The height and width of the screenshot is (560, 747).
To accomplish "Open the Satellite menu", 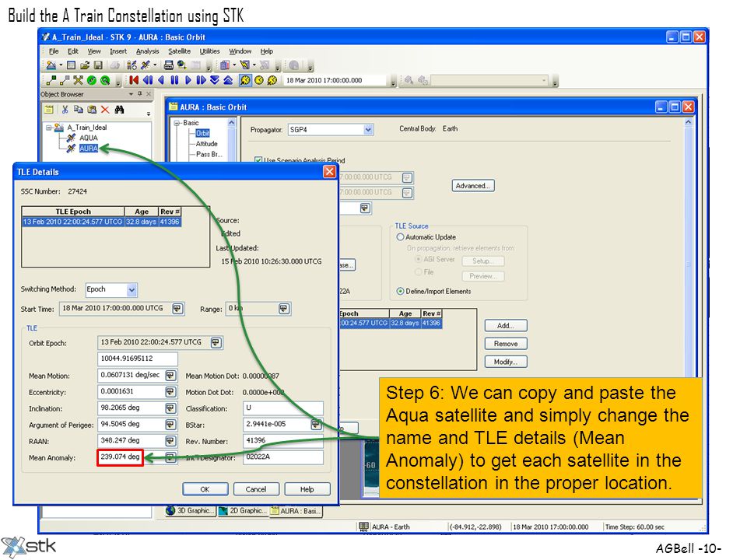I will click(179, 51).
